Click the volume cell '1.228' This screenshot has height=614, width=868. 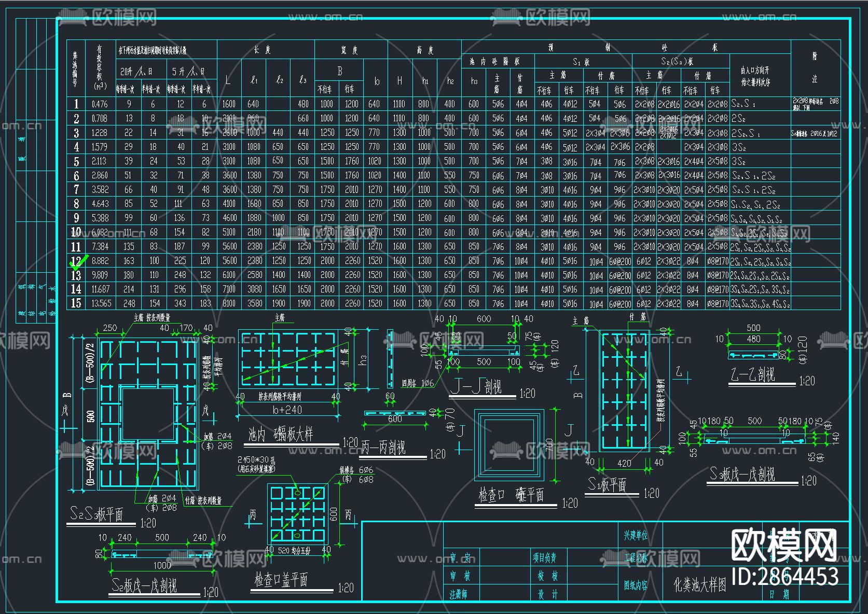pyautogui.click(x=100, y=133)
